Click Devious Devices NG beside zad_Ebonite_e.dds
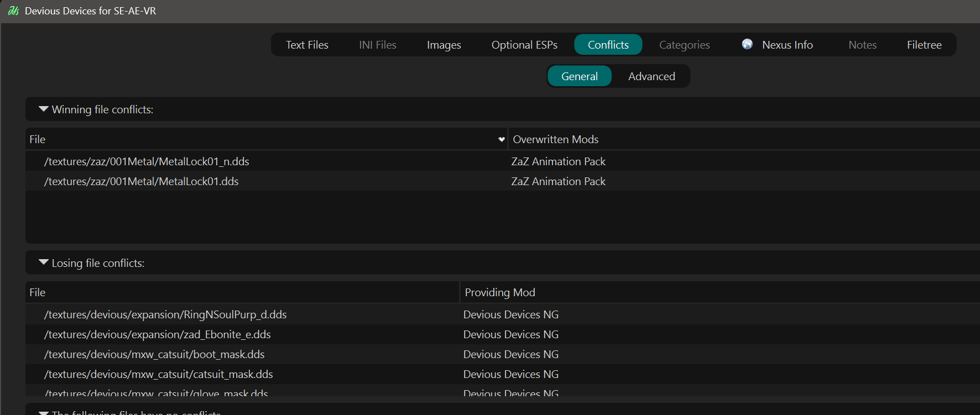The width and height of the screenshot is (980, 415). [x=511, y=334]
